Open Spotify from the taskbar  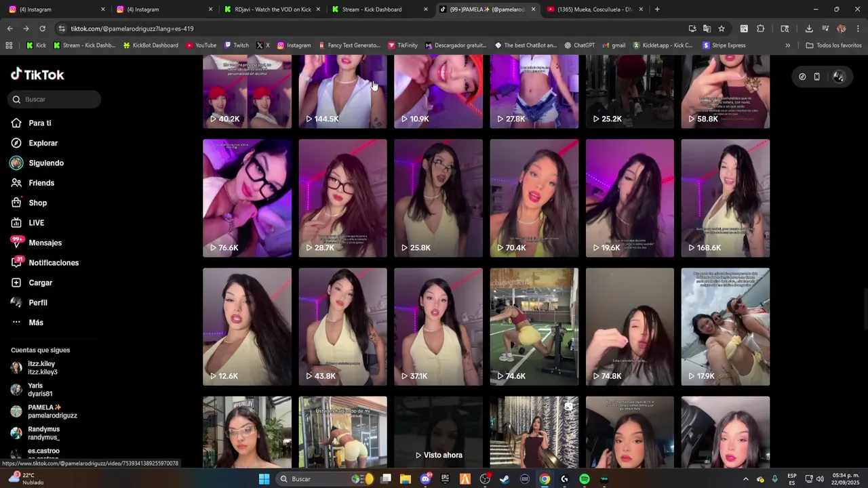pos(585,479)
